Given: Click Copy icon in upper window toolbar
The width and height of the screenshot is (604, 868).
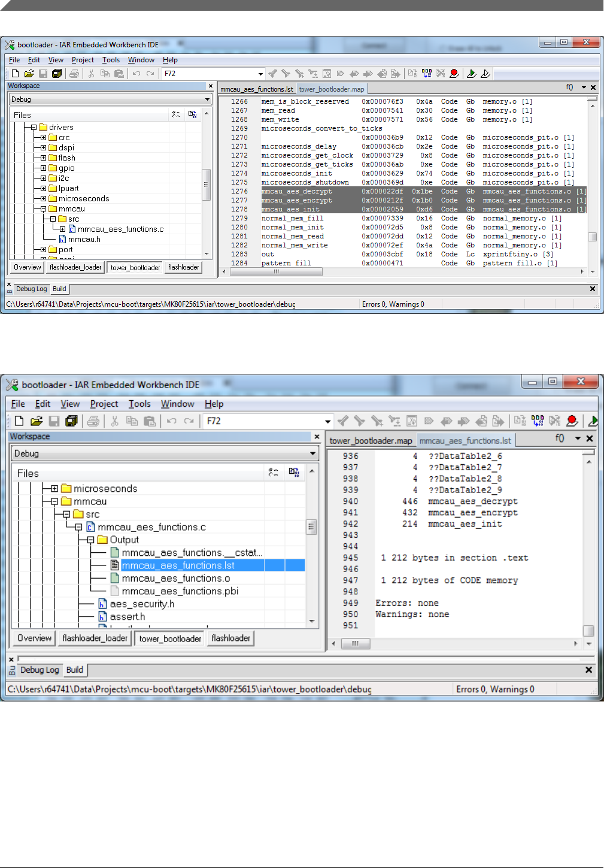Looking at the screenshot, I should tap(105, 74).
